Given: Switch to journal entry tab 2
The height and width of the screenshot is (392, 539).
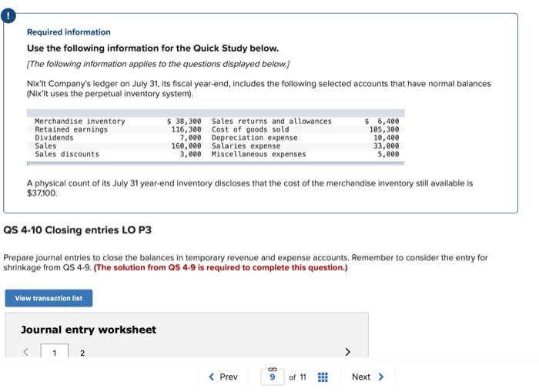Looking at the screenshot, I should click(x=82, y=353).
